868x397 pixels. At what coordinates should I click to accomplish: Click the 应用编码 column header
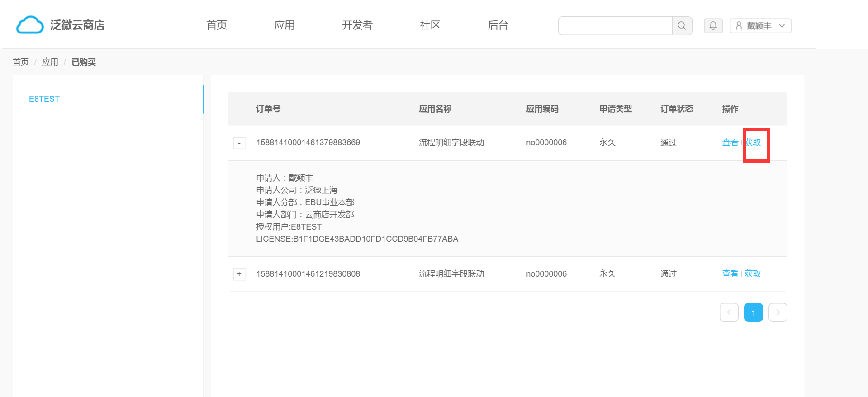tap(542, 109)
